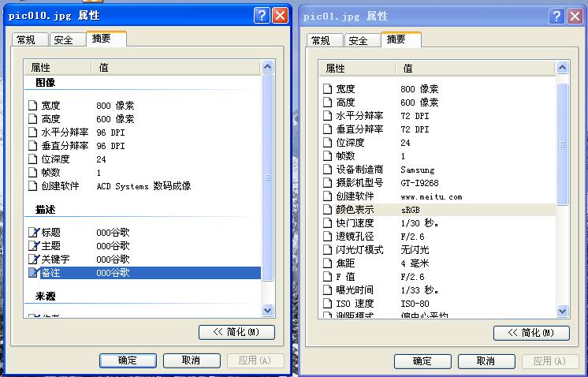Open the 常规 tab in pic010.jpg window
The width and height of the screenshot is (588, 377).
[30, 39]
